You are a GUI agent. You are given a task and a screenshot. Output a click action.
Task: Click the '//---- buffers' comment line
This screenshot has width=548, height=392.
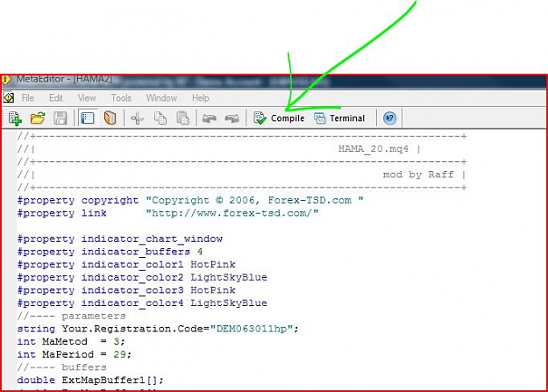tap(62, 367)
